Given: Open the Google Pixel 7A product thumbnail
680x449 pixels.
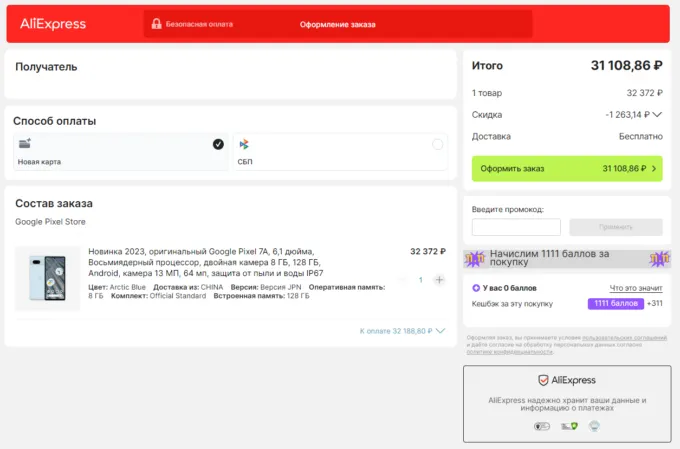Looking at the screenshot, I should [47, 279].
